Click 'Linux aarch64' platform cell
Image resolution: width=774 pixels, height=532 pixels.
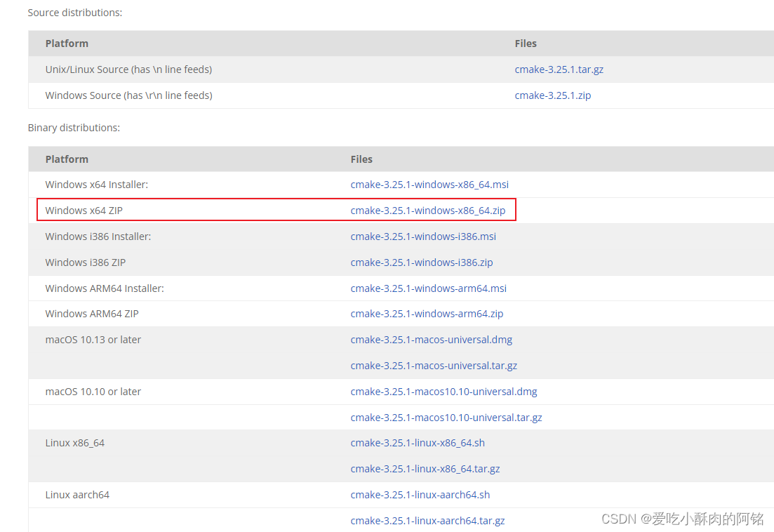pyautogui.click(x=77, y=495)
